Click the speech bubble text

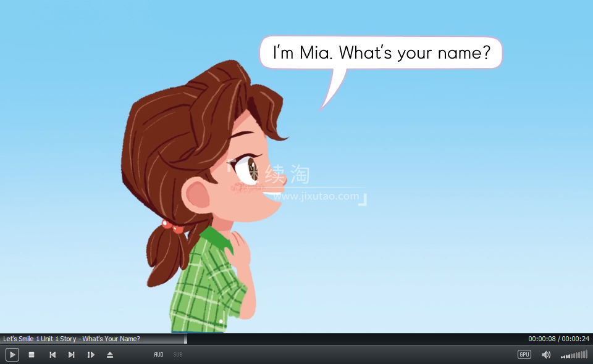(x=381, y=53)
